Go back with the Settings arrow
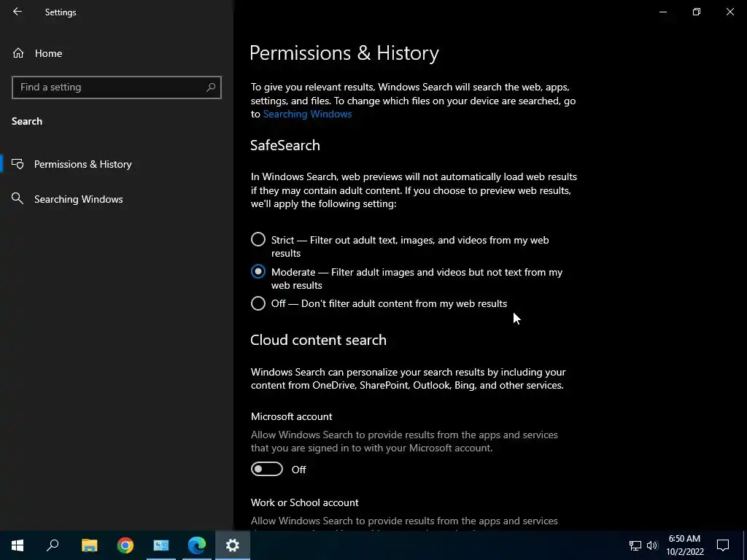This screenshot has width=747, height=560. click(x=18, y=12)
